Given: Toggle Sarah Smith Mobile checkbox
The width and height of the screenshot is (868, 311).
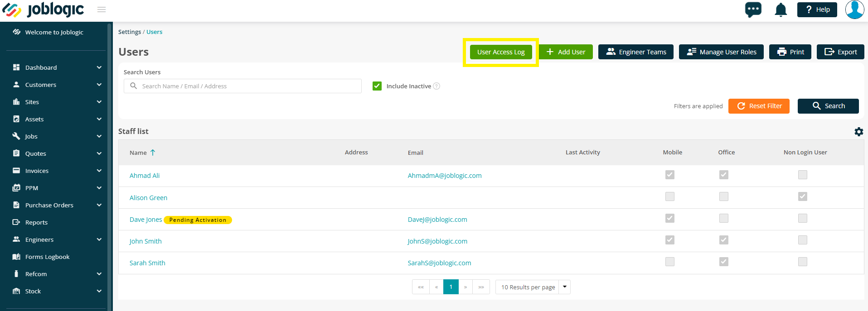Looking at the screenshot, I should click(x=670, y=262).
